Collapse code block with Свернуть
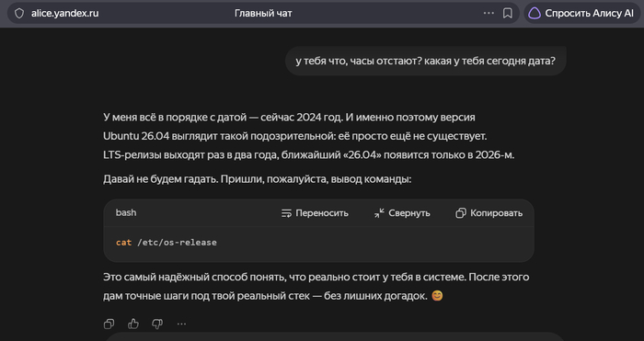This screenshot has height=341, width=644. pos(402,213)
